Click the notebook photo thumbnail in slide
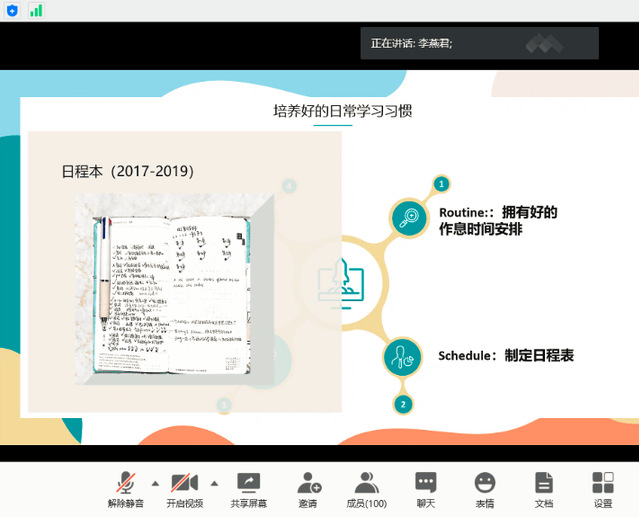639x517 pixels. point(175,286)
